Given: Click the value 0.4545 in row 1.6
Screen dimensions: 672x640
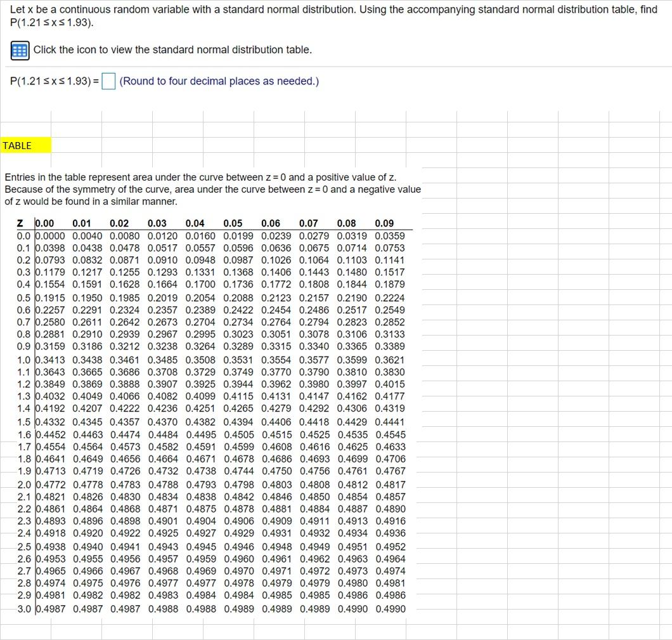Looking at the screenshot, I should coord(391,434).
